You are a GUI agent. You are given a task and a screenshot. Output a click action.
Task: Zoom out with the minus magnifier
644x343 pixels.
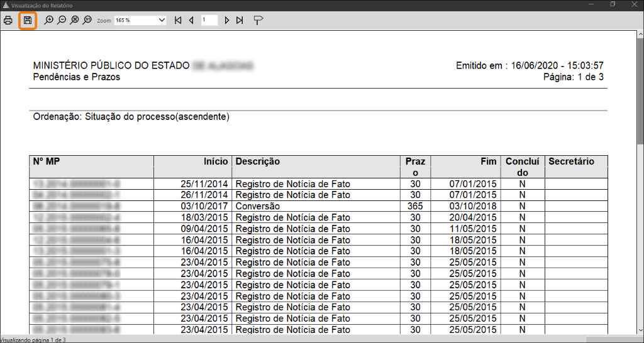[x=62, y=20]
